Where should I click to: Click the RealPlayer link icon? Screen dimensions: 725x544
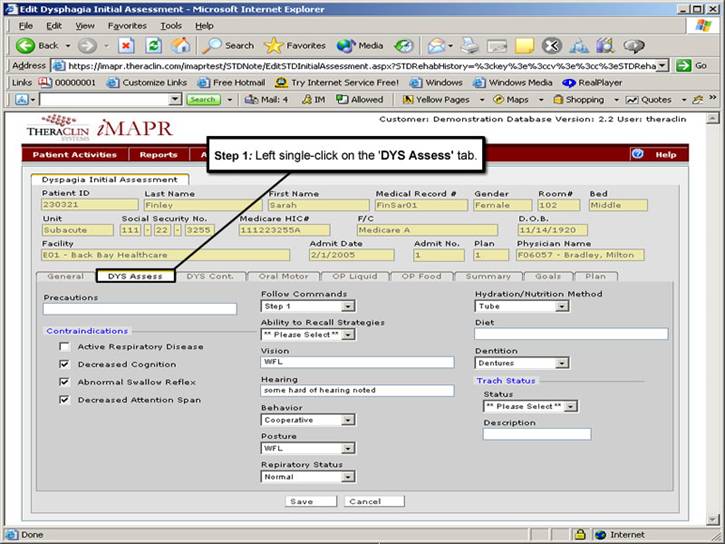[569, 83]
